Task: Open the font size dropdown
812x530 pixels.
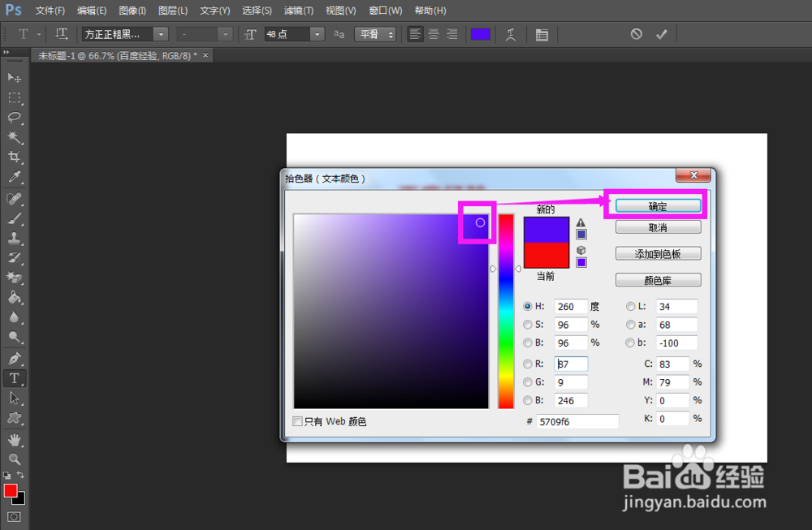Action: 317,34
